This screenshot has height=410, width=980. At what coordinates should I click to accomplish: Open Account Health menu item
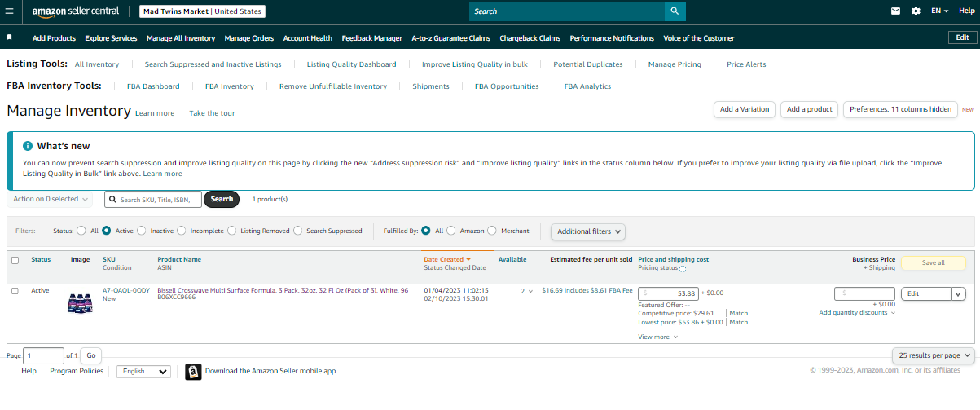coord(308,38)
